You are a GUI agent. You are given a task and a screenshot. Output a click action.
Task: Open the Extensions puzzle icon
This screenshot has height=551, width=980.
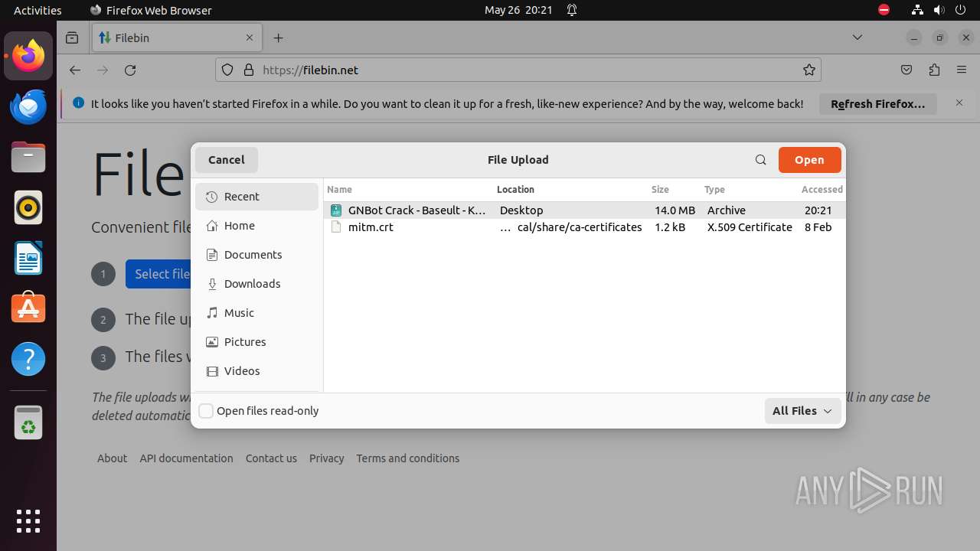(934, 70)
